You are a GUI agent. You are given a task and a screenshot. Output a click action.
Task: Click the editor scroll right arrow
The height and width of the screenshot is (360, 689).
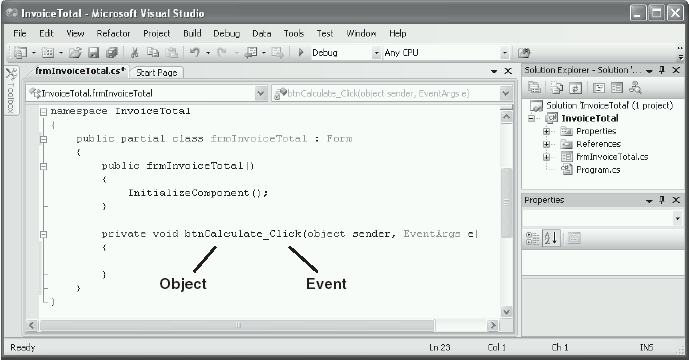coord(493,325)
